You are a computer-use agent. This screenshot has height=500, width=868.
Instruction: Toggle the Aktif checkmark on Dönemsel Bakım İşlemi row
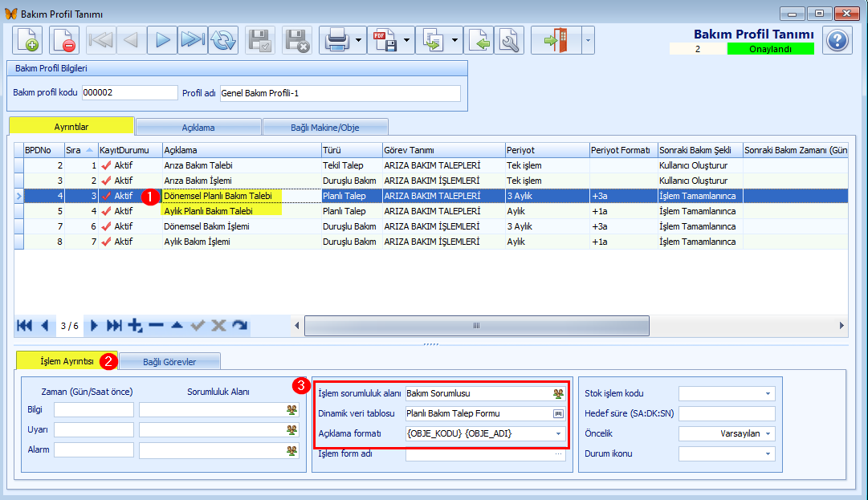click(x=106, y=226)
